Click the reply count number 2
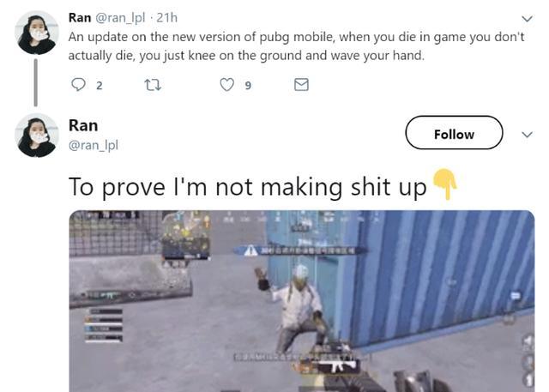 tap(100, 86)
